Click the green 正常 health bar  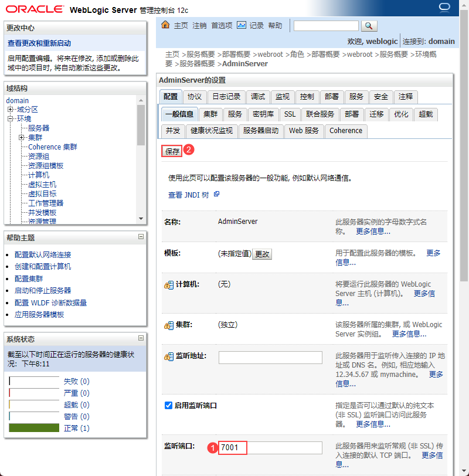tap(34, 428)
